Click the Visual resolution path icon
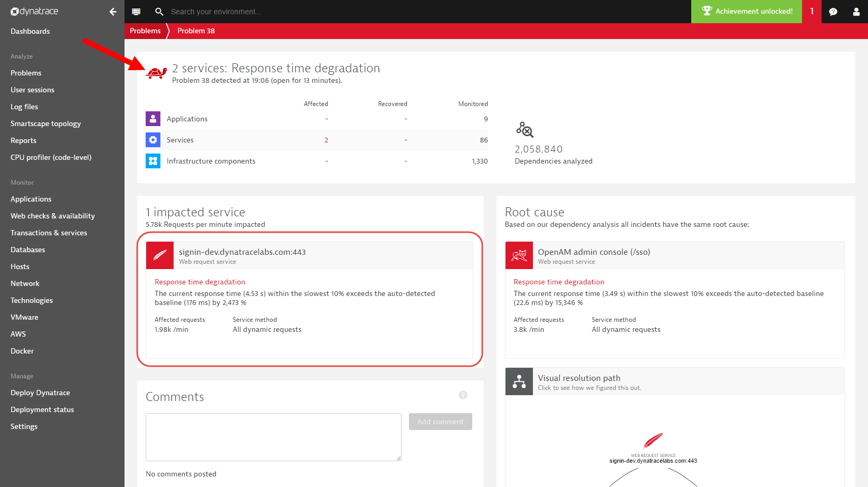868x487 pixels. tap(519, 381)
